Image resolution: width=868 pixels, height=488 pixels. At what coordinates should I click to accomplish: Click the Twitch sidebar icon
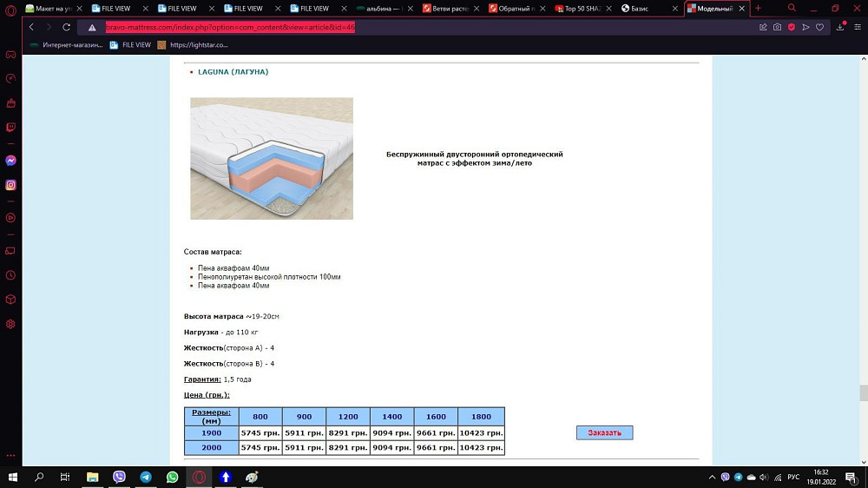(10, 128)
